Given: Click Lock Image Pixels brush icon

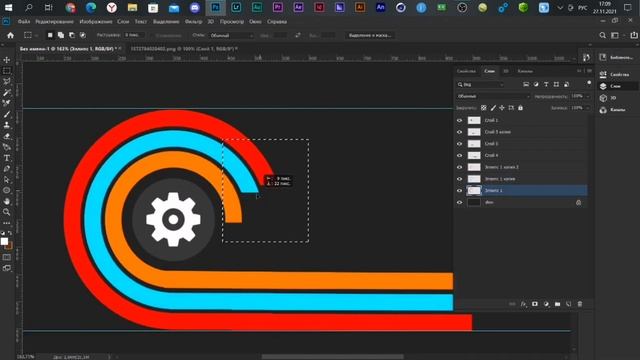Looking at the screenshot, I should coord(493,108).
